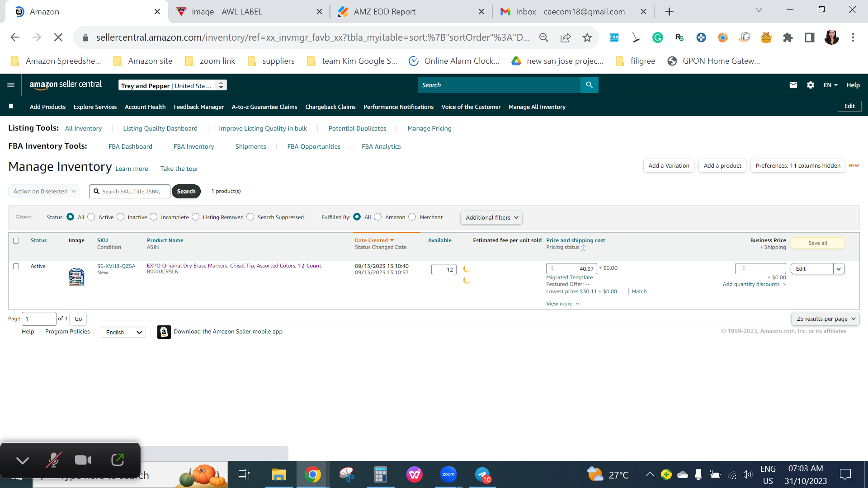Screen dimensions: 868x488
Task: Check the EXPO markers product row checkbox
Action: (16, 266)
